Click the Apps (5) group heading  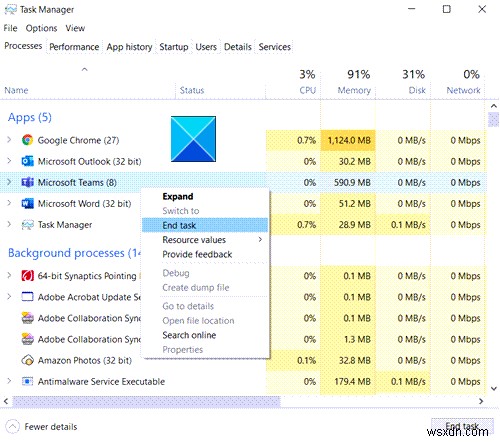coord(30,117)
